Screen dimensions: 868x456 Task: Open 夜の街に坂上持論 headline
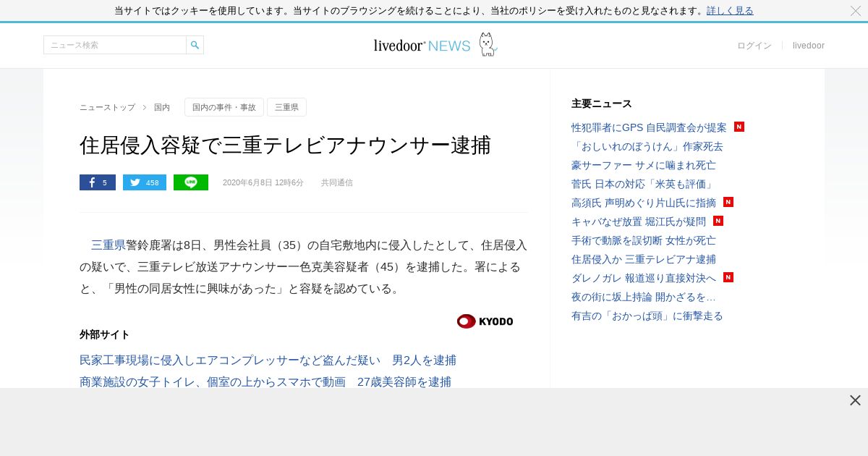coord(644,297)
